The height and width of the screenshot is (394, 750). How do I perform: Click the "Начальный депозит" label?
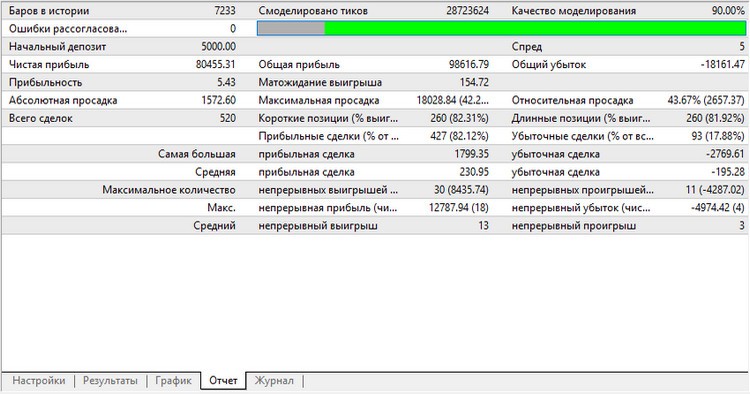pos(57,46)
